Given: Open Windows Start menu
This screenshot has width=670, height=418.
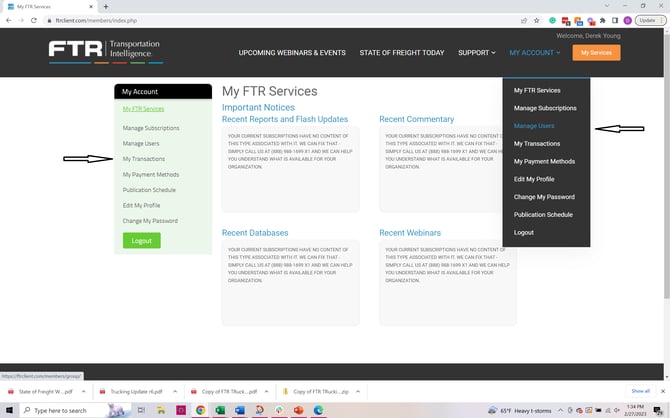Looking at the screenshot, I should point(9,410).
